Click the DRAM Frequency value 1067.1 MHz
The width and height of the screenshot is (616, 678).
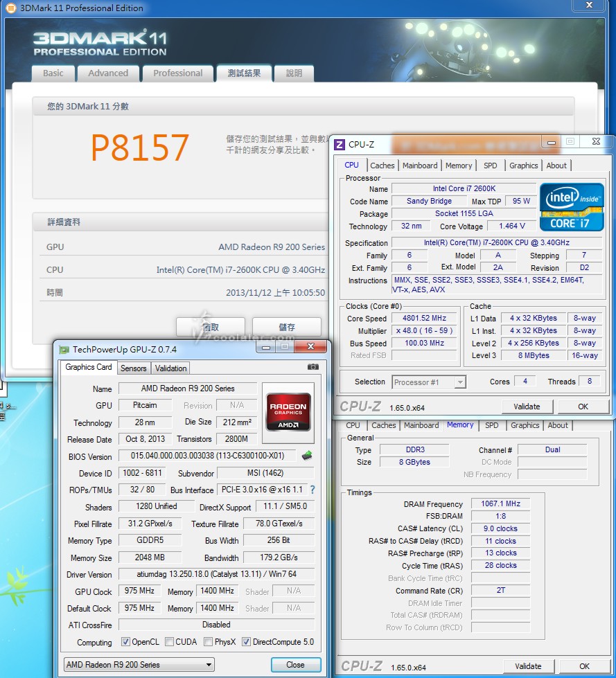click(500, 503)
